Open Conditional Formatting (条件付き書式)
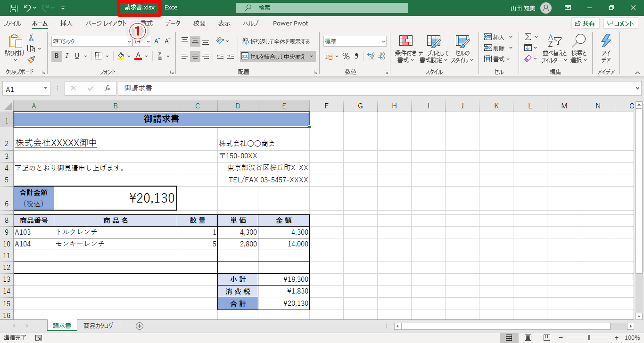Viewport: 644px width, 343px height. 405,49
